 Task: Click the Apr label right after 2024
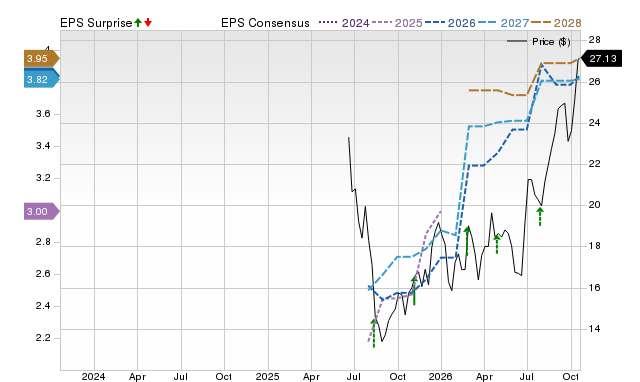click(x=138, y=376)
